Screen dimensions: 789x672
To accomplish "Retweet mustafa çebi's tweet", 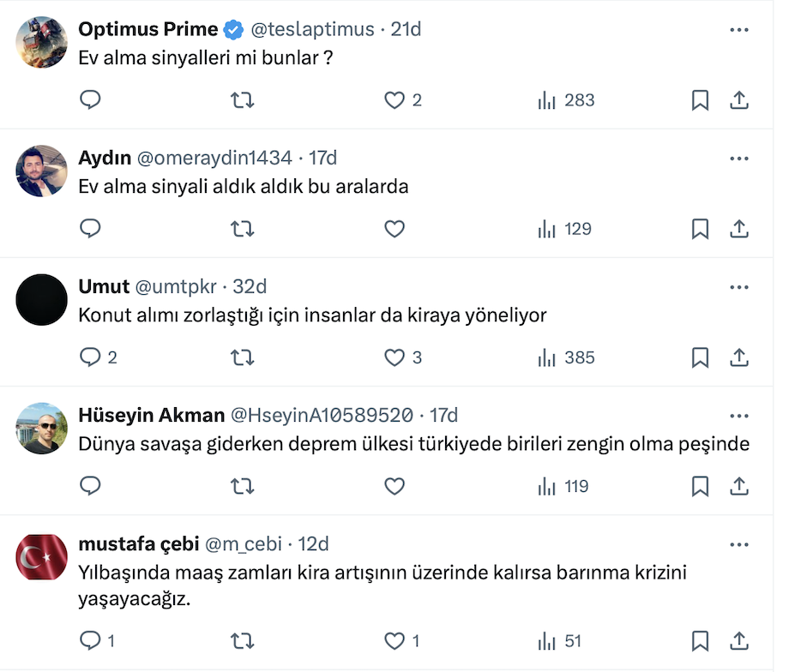I will pyautogui.click(x=243, y=640).
